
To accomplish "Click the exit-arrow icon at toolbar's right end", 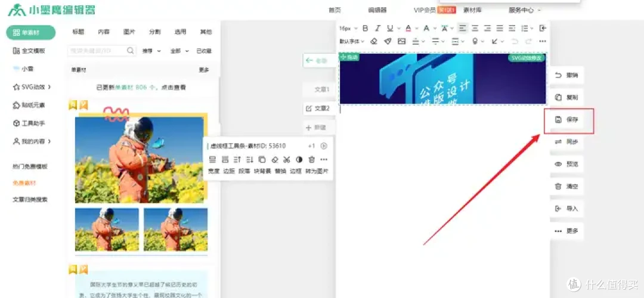I will click(x=543, y=29).
